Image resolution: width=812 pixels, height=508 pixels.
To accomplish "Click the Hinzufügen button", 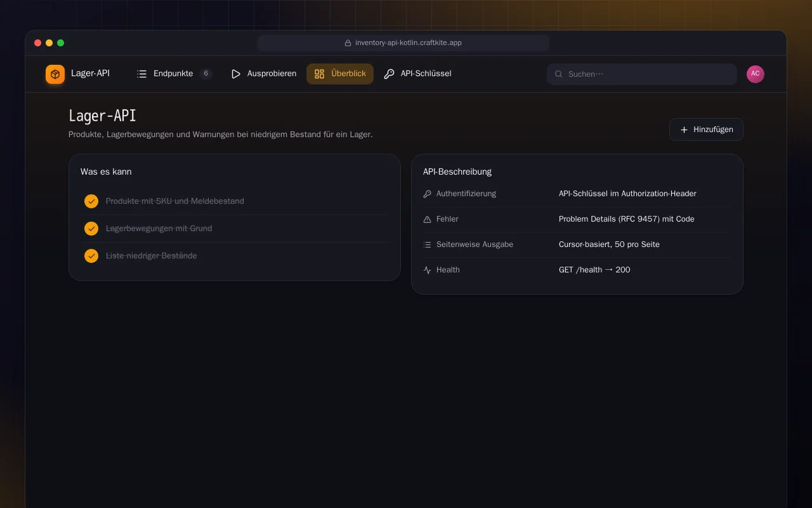I will (706, 130).
